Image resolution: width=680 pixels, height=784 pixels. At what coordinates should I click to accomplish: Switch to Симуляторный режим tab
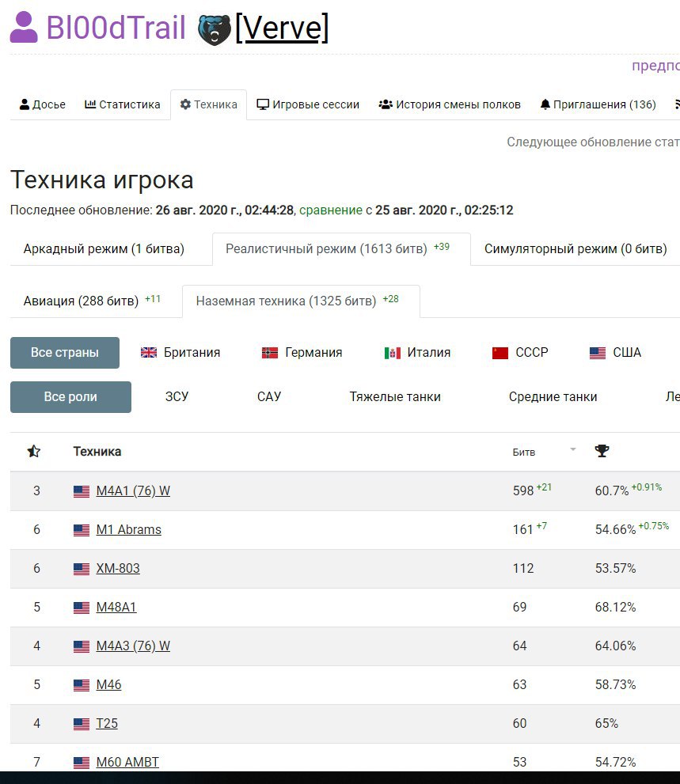coord(576,248)
